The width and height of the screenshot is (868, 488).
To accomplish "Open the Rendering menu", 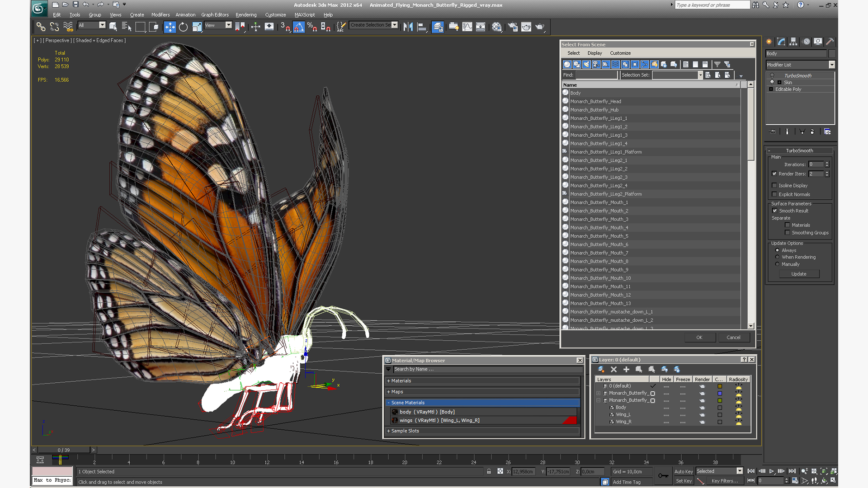I will pos(246,15).
